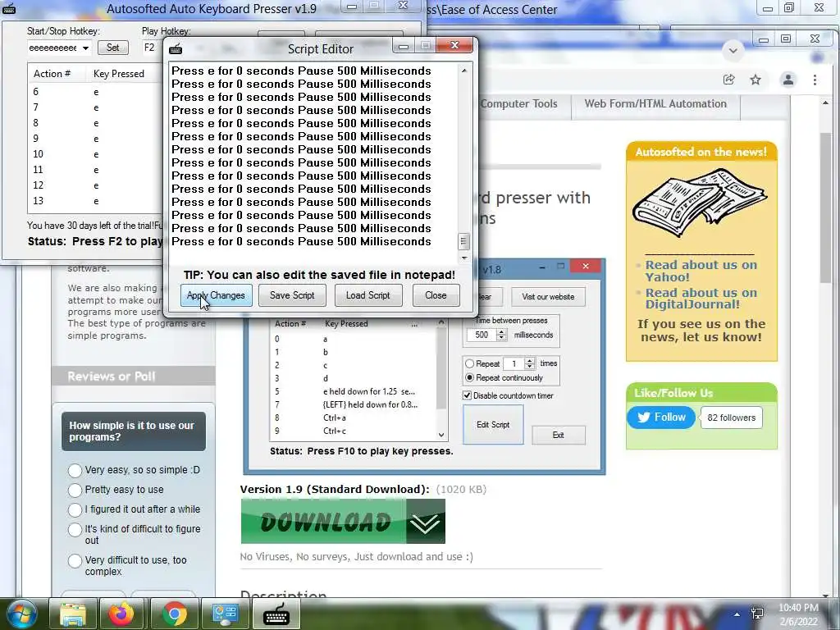Select Repeat continuously radio in screenshot
The height and width of the screenshot is (630, 840).
[x=470, y=377]
